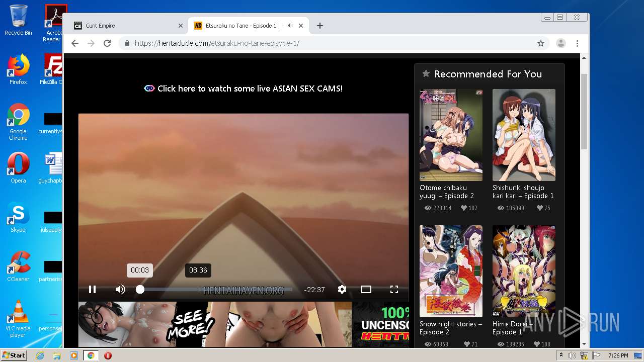
Task: Click the remaining time -22:37 display
Action: (314, 290)
